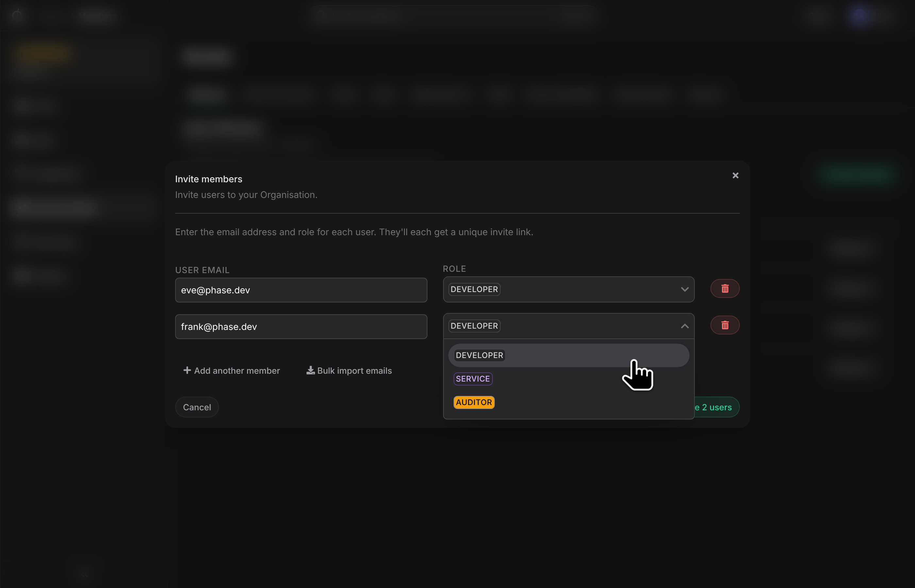Expand role dropdown for eve@phase.dev
This screenshot has height=588, width=915.
pyautogui.click(x=568, y=289)
